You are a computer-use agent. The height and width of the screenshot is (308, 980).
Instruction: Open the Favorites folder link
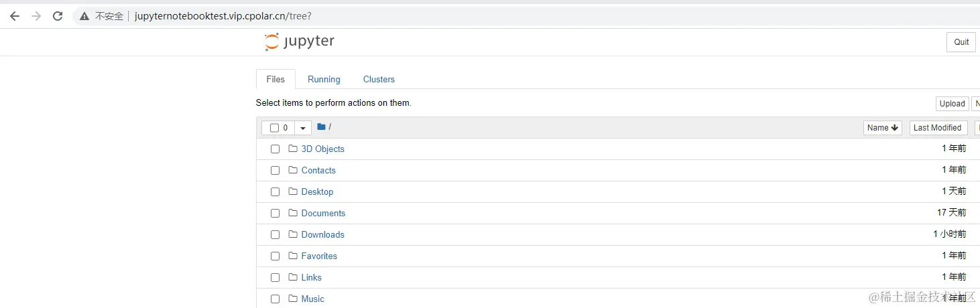click(319, 256)
